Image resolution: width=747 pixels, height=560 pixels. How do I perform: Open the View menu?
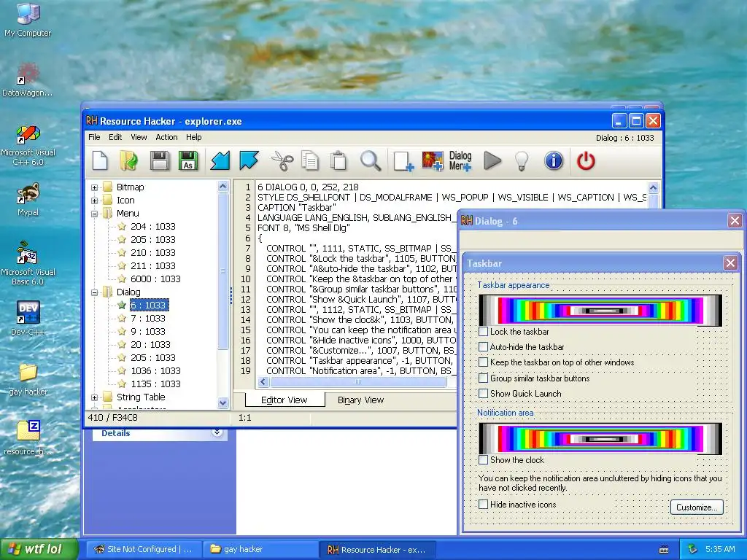(x=139, y=137)
